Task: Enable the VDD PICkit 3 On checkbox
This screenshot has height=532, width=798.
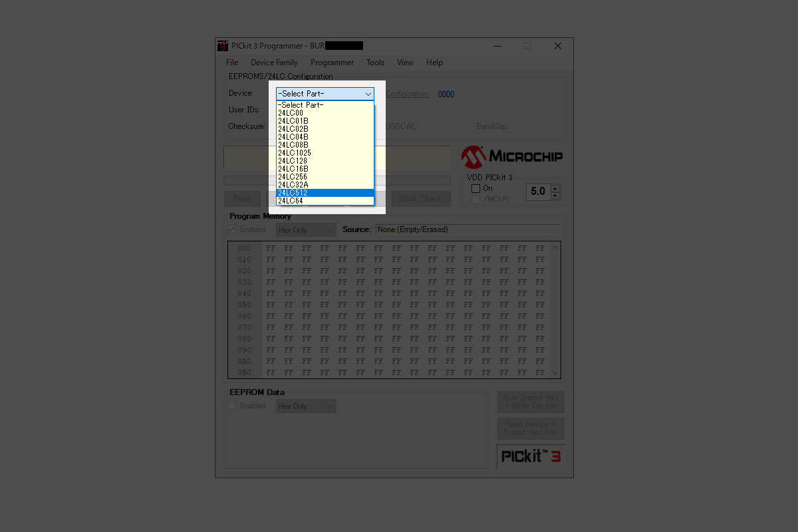Action: pos(475,189)
